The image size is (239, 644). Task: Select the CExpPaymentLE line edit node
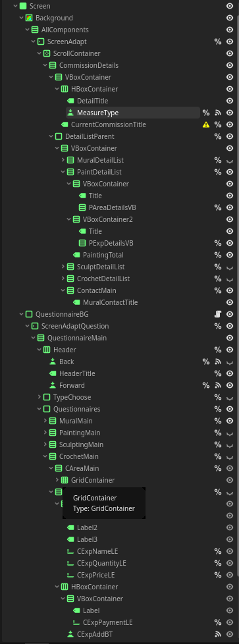[107, 622]
